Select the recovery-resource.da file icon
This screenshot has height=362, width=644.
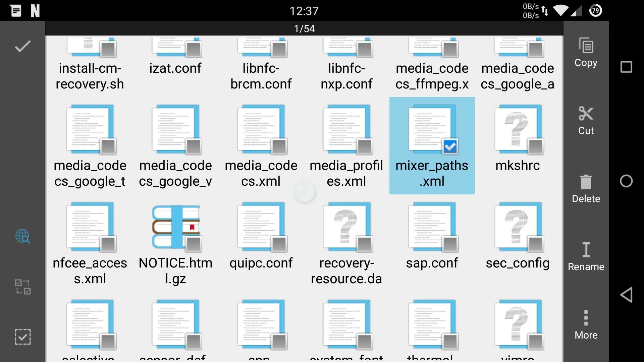(347, 227)
